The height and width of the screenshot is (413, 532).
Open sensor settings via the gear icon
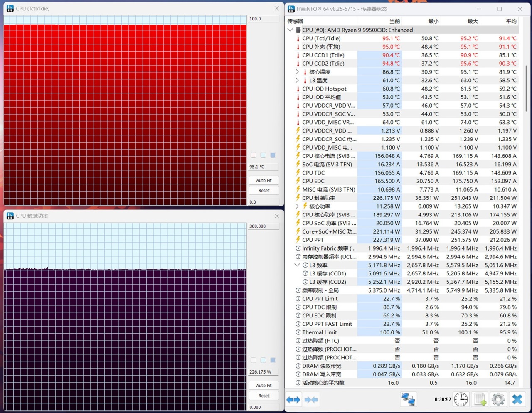pyautogui.click(x=498, y=399)
